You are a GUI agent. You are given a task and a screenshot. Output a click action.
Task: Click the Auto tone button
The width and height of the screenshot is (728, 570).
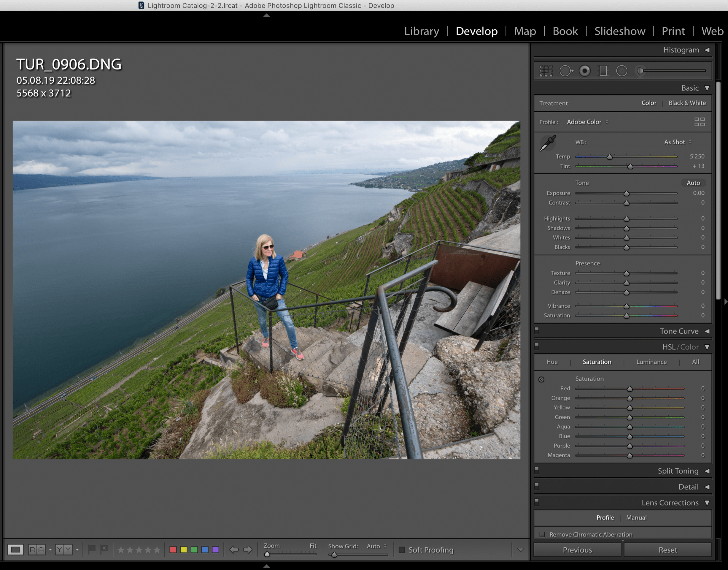pyautogui.click(x=693, y=183)
